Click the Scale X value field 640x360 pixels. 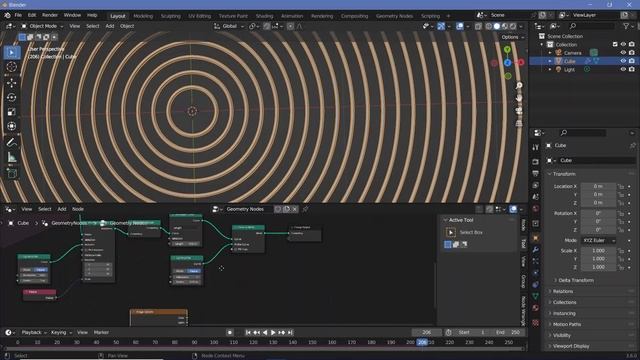pos(598,251)
